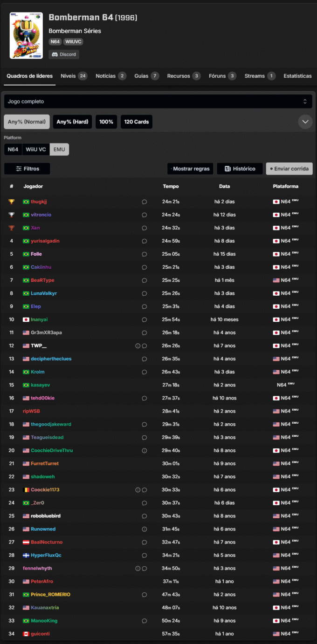Open comment icon on Xan's run
Screen dimensions: 317x644
145,228
